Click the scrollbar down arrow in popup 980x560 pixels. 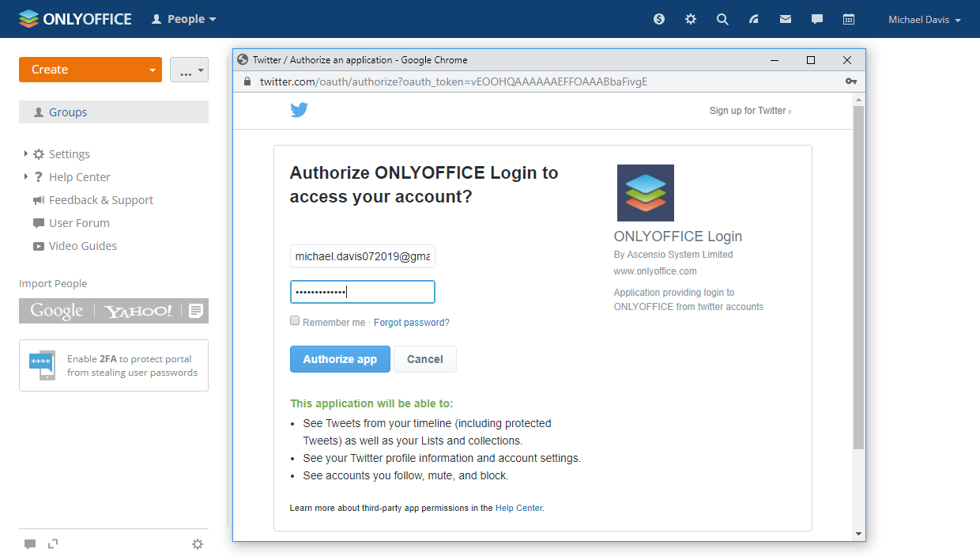click(x=859, y=534)
